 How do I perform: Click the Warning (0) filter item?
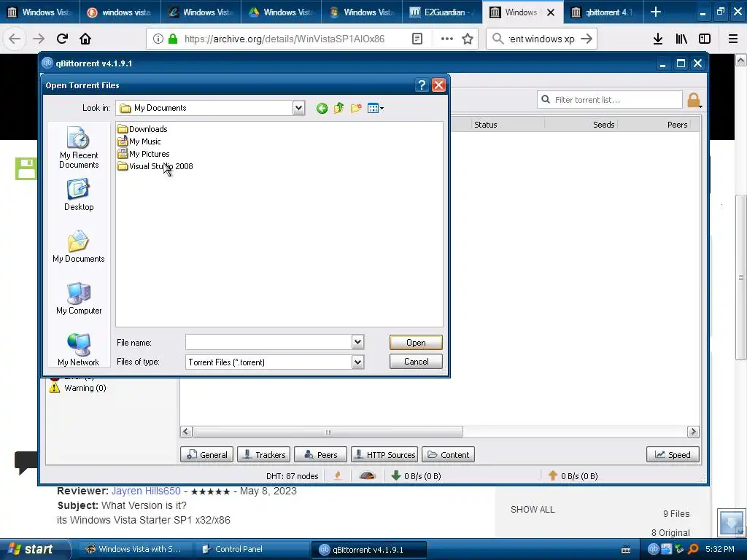pyautogui.click(x=78, y=388)
